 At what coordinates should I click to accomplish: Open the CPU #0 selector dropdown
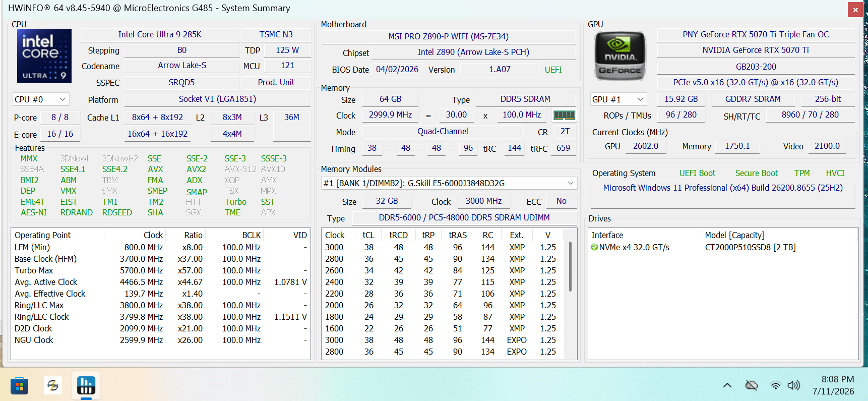click(41, 99)
